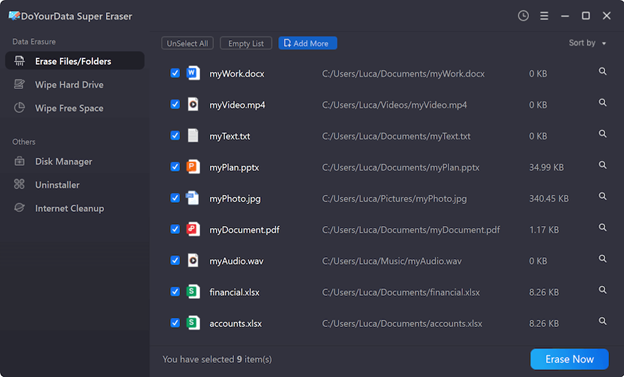
Task: Click the Excel icon of accounts.xlsx
Action: pos(193,323)
